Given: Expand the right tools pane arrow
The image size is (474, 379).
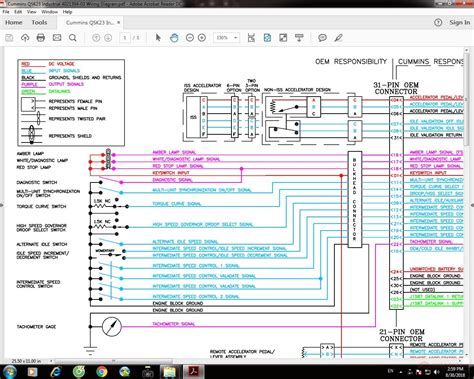Looking at the screenshot, I should pyautogui.click(x=472, y=205).
